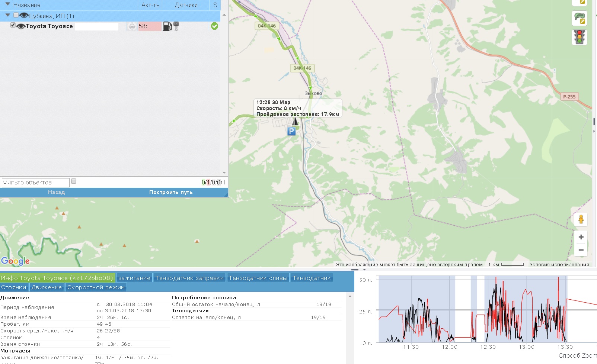
Task: Click the Фильтр объектов input field
Action: coord(35,182)
